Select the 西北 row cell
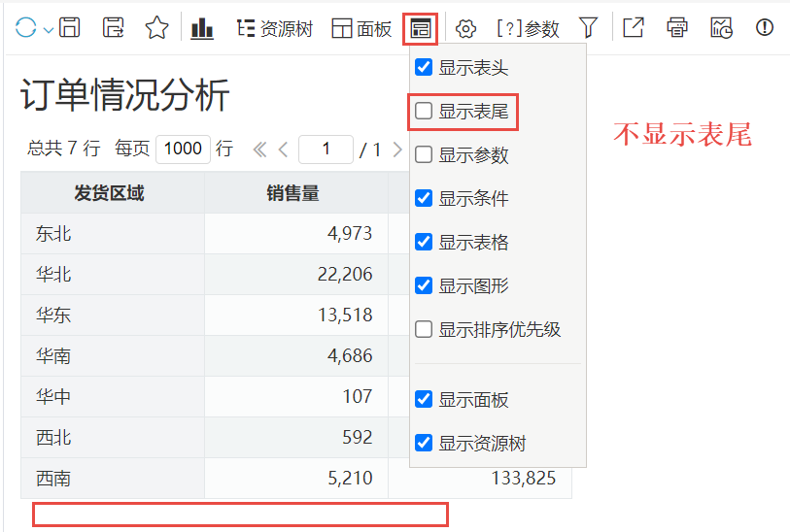This screenshot has height=532, width=790. (x=113, y=438)
